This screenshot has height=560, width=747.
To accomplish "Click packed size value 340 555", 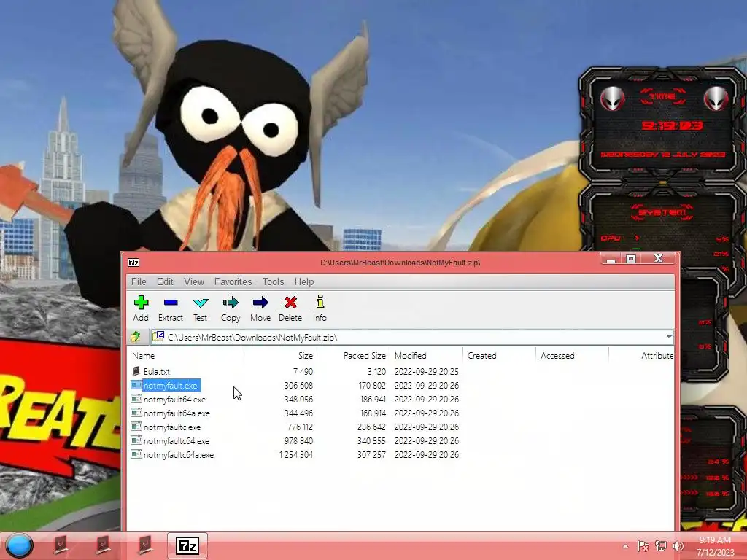I will pos(371,441).
